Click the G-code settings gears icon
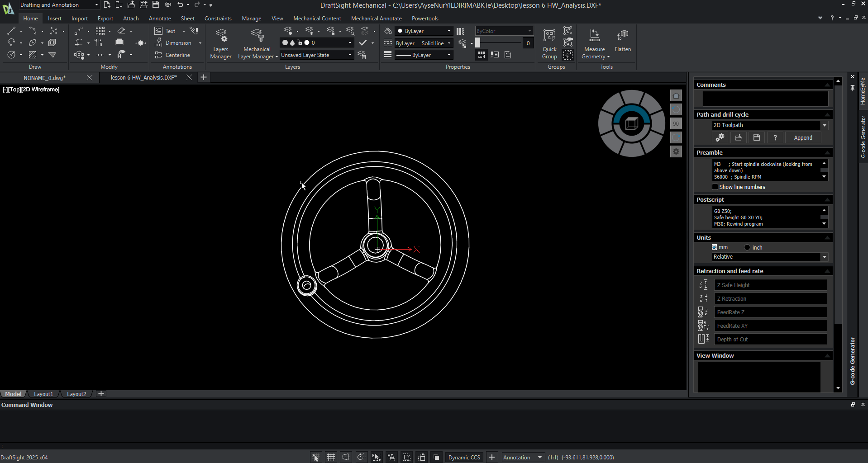 720,138
